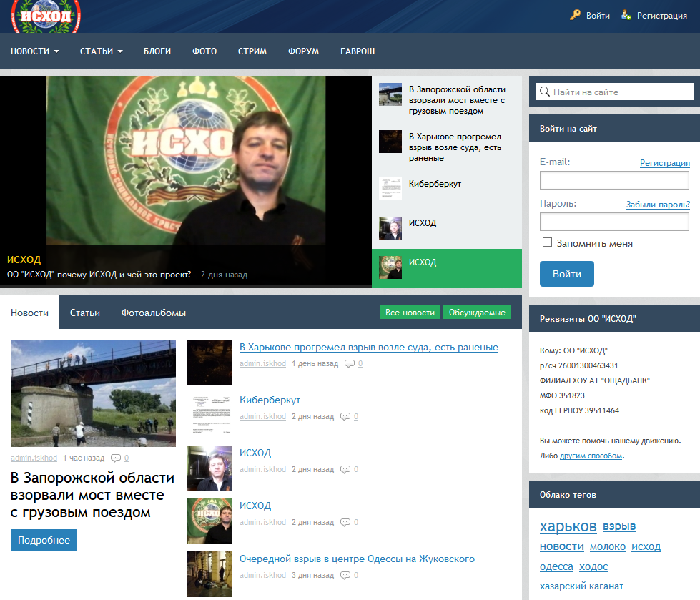
Task: Expand the СТАТЬИ dropdown menu
Action: pos(101,51)
